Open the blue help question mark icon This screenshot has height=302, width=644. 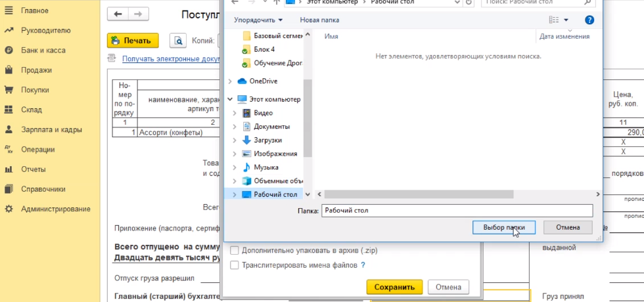tap(589, 20)
